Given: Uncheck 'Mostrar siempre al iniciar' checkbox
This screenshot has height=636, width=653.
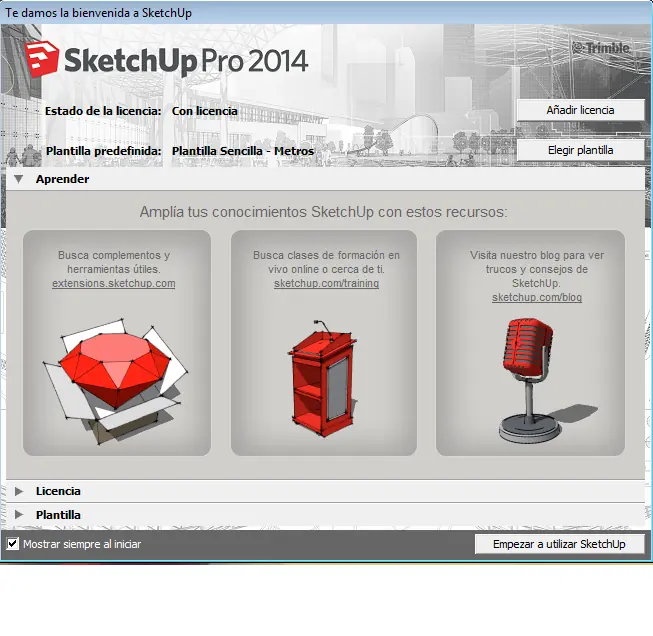Looking at the screenshot, I should [12, 544].
